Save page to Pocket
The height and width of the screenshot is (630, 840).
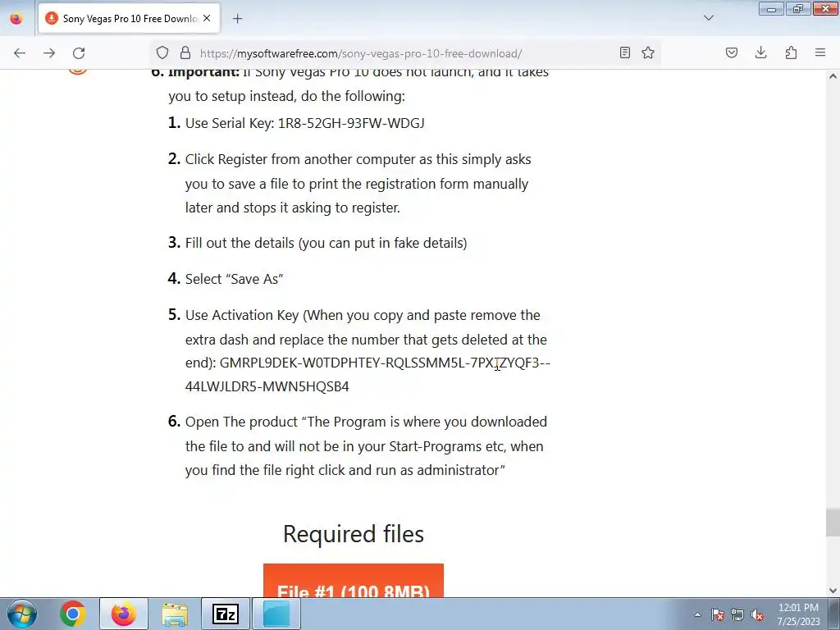click(732, 52)
